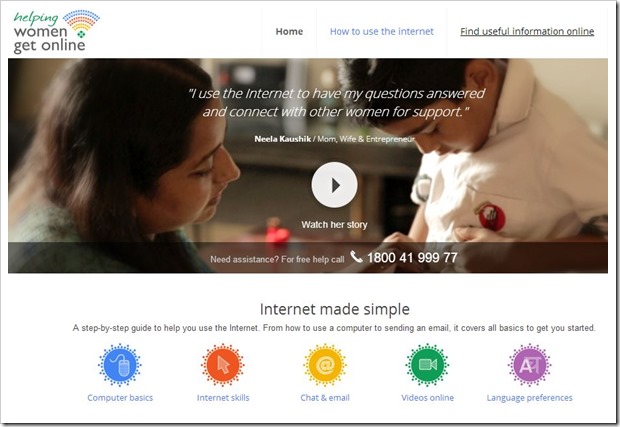Click the Neela Kaushik name caption
This screenshot has width=620, height=427.
[282, 139]
